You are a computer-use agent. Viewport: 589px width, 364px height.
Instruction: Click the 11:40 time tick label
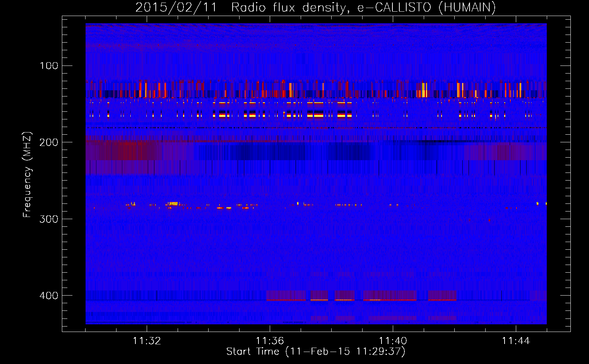point(393,341)
